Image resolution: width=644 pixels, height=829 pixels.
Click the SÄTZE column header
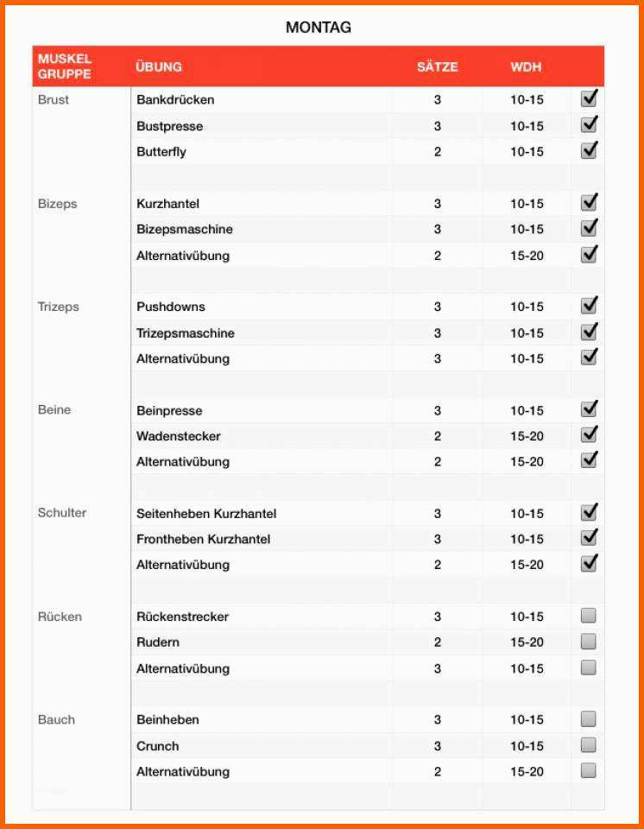click(x=437, y=66)
